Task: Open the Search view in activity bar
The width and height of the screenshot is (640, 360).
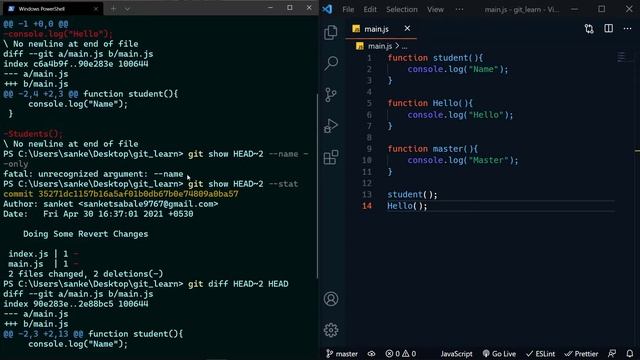Action: point(331,63)
